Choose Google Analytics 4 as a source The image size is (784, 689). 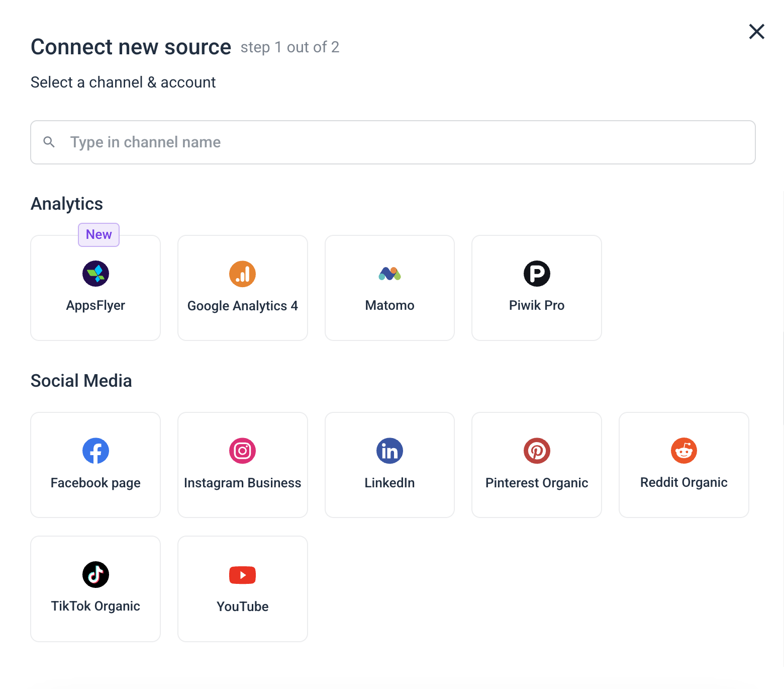[x=242, y=288]
